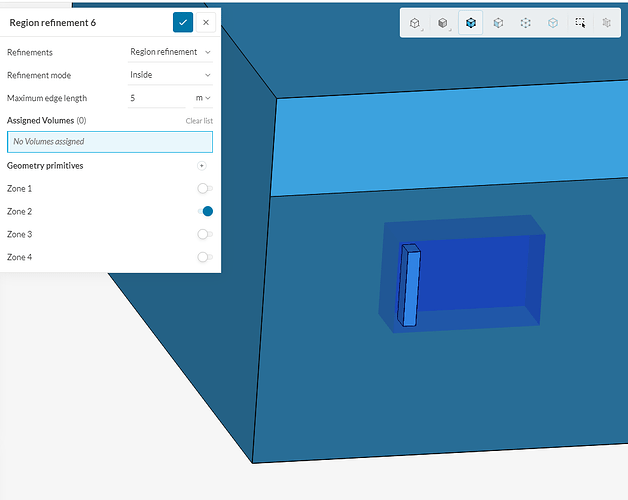Add a new geometry primitive with the plus icon
Viewport: 628px width, 500px height.
point(202,166)
